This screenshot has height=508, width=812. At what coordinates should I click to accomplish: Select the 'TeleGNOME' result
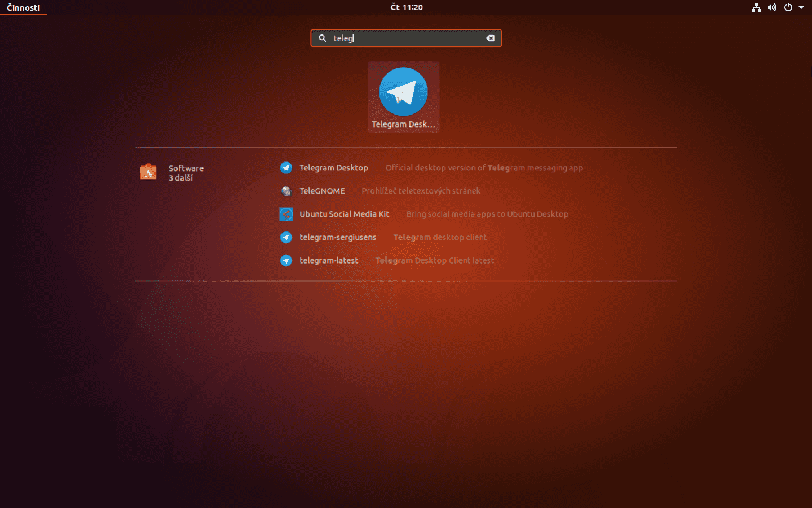coord(322,191)
